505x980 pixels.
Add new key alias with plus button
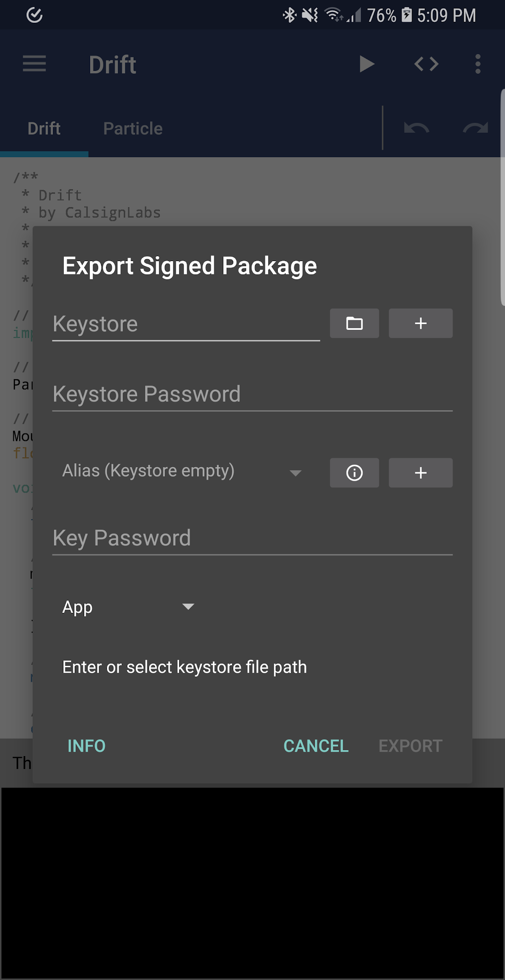tap(420, 473)
